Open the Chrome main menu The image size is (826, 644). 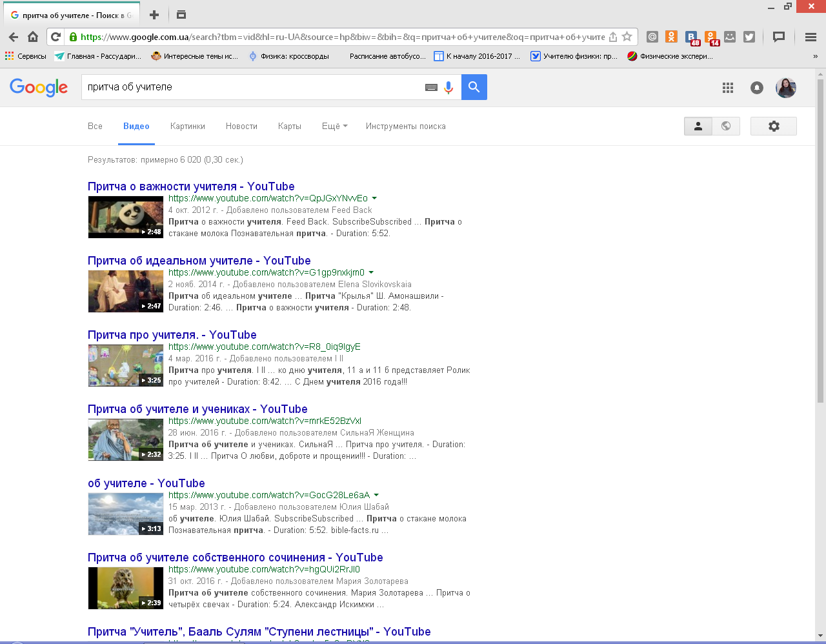(811, 37)
